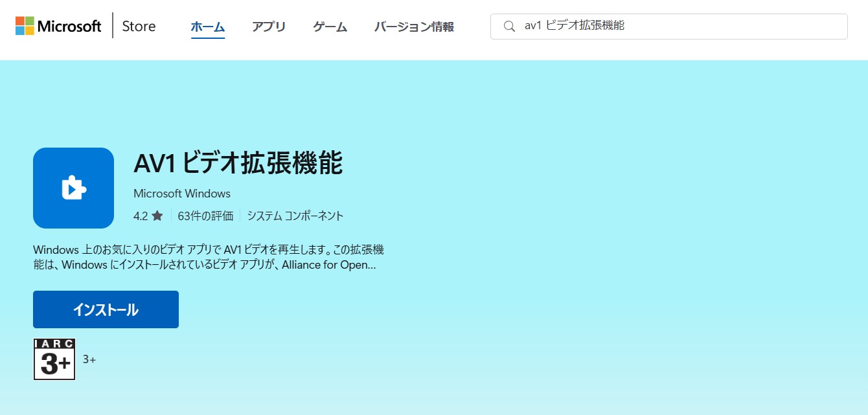Open the 63件の評価 reviews link
Screen dimensions: 868x415
click(205, 216)
